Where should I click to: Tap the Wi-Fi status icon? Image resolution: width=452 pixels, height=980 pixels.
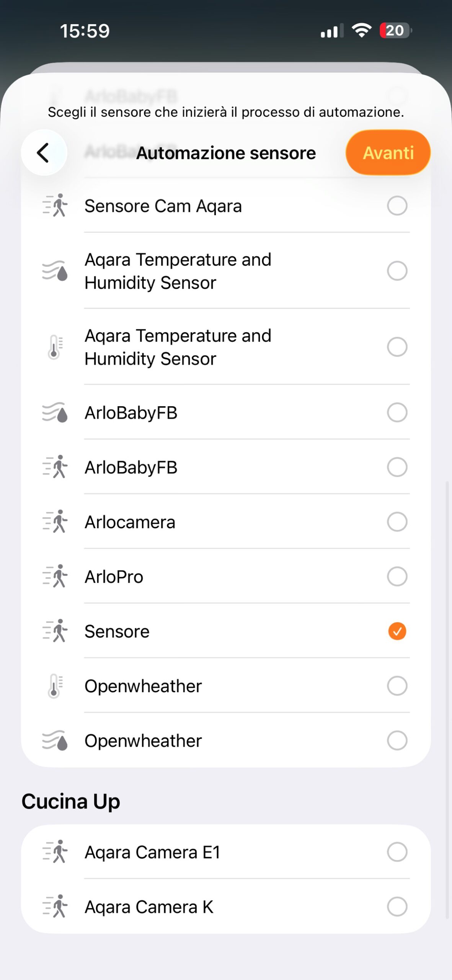coord(361,30)
